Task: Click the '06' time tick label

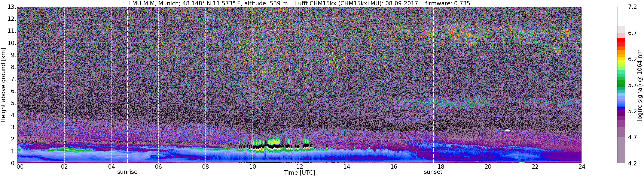Action: click(x=159, y=167)
